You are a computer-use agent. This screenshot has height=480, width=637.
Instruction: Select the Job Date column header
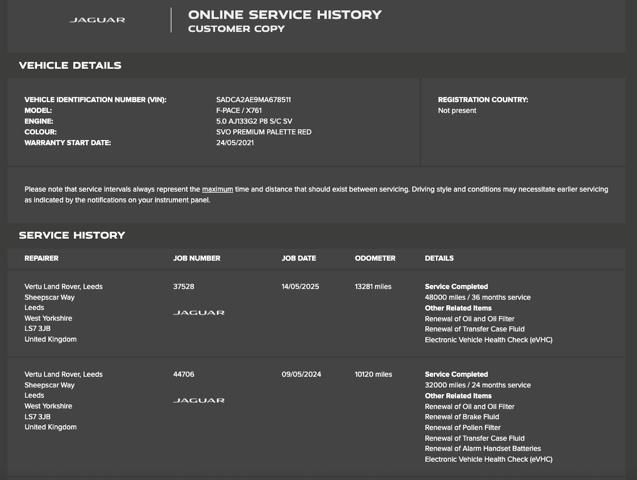(x=298, y=258)
